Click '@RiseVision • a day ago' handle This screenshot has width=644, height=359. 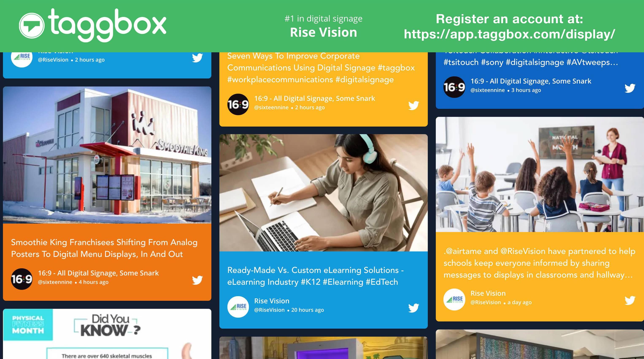(501, 302)
